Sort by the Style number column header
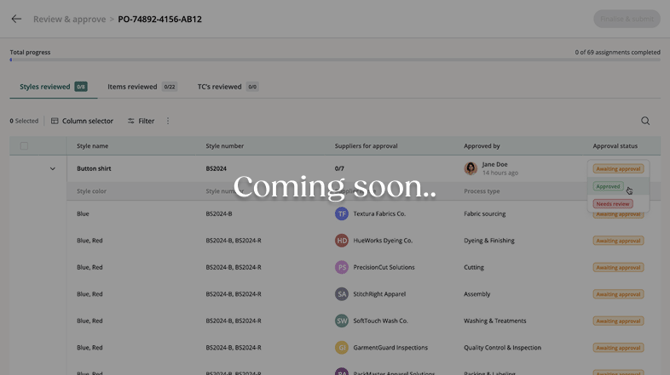The image size is (670, 375). pos(225,146)
